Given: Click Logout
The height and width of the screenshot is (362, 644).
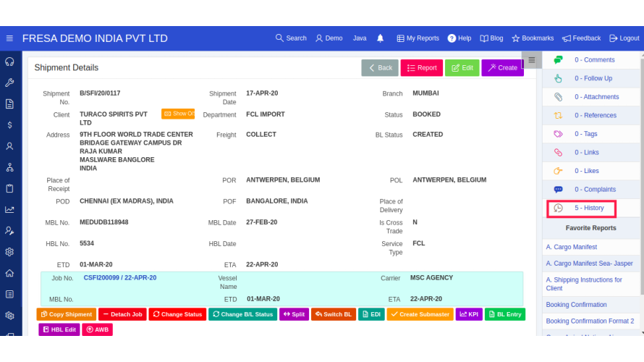Looking at the screenshot, I should tap(624, 38).
